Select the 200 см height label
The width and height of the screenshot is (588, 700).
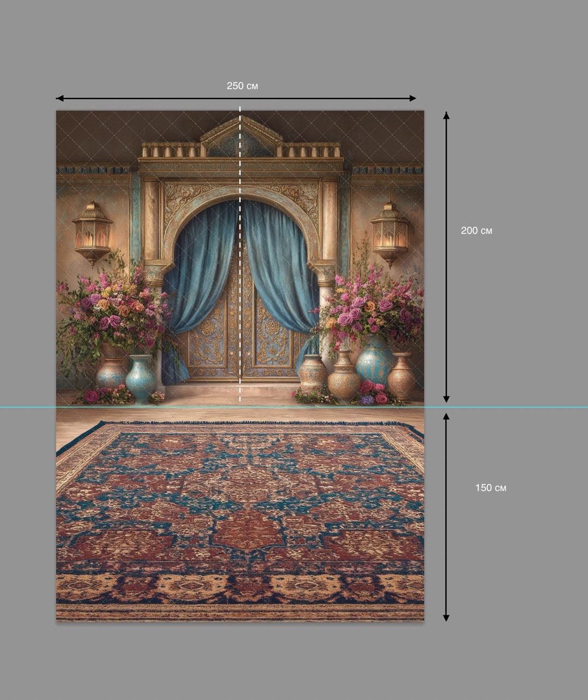click(477, 231)
